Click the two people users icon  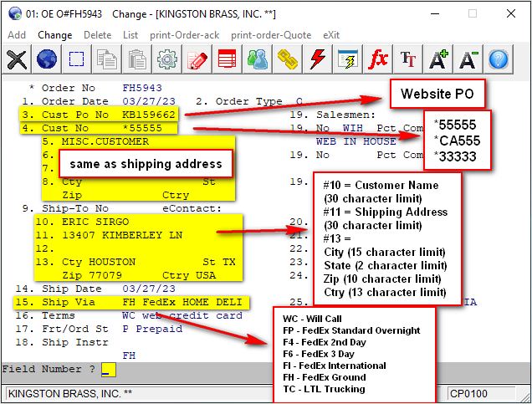[257, 59]
